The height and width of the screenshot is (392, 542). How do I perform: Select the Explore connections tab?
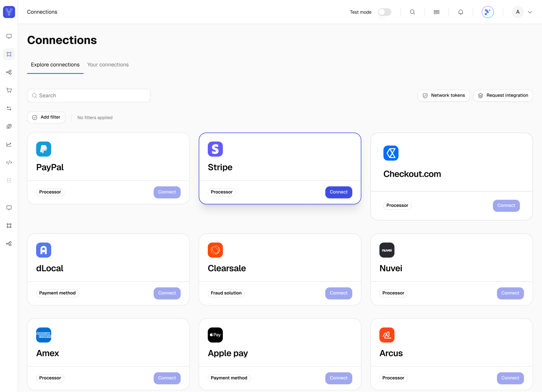pos(55,65)
